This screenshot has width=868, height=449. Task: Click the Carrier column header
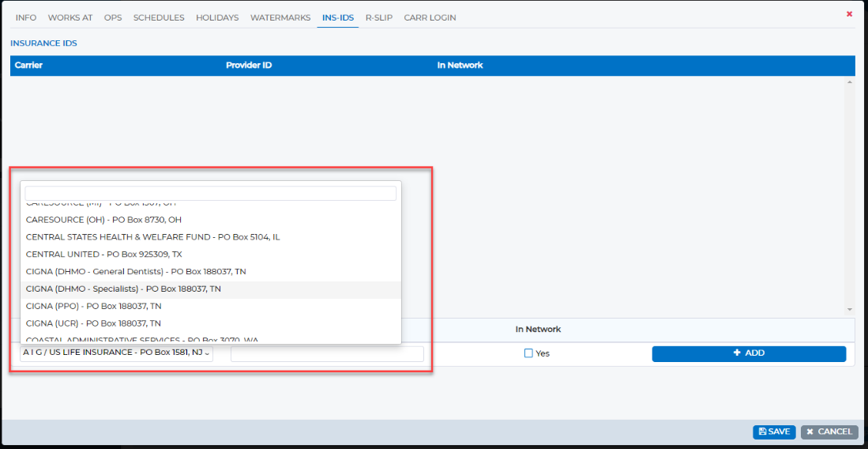(x=28, y=66)
